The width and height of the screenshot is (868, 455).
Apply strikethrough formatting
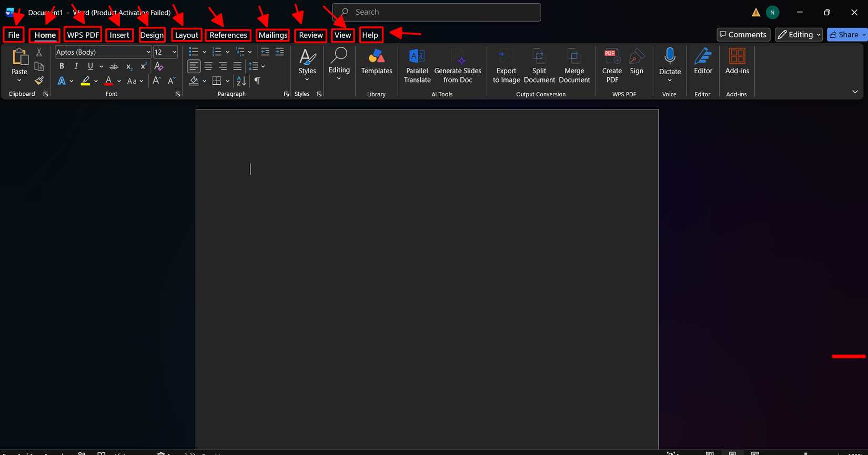pos(114,66)
